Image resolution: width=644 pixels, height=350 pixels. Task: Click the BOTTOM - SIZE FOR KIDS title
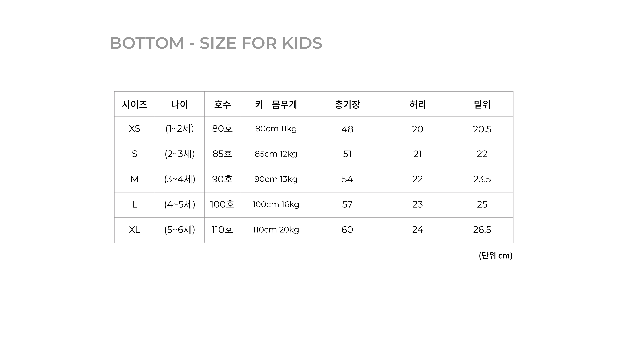(x=216, y=43)
